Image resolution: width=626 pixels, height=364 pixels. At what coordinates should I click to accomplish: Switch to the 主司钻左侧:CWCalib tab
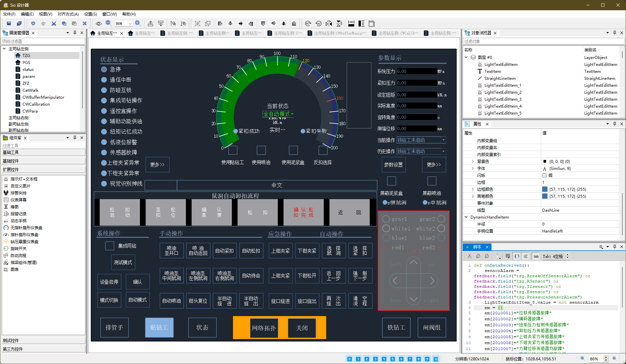pos(395,33)
